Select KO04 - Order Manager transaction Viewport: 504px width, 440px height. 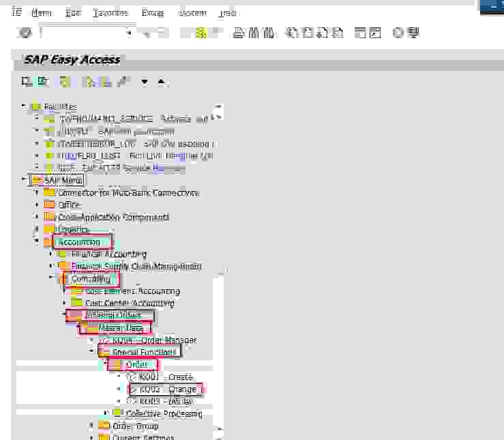154,340
